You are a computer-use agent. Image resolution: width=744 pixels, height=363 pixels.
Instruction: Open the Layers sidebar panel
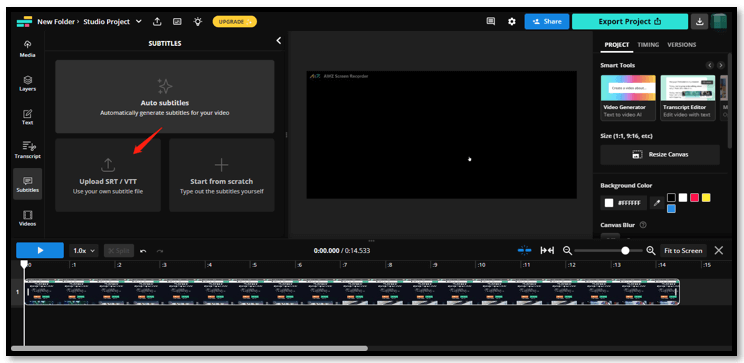point(28,83)
